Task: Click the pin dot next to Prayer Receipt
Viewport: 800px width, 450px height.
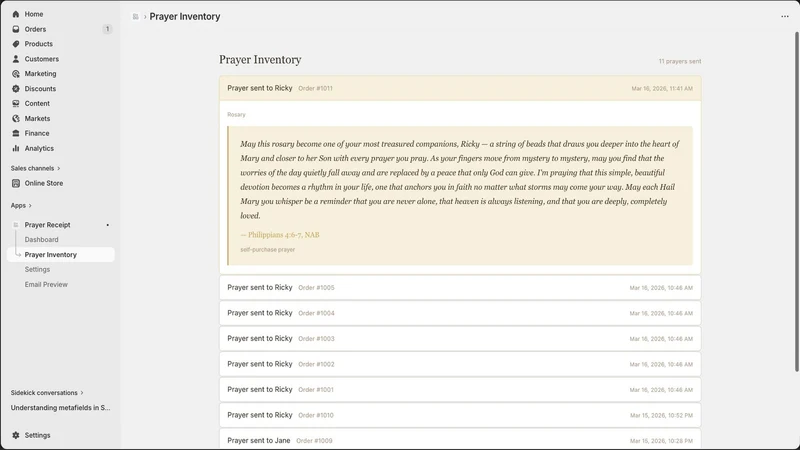Action: [x=108, y=225]
